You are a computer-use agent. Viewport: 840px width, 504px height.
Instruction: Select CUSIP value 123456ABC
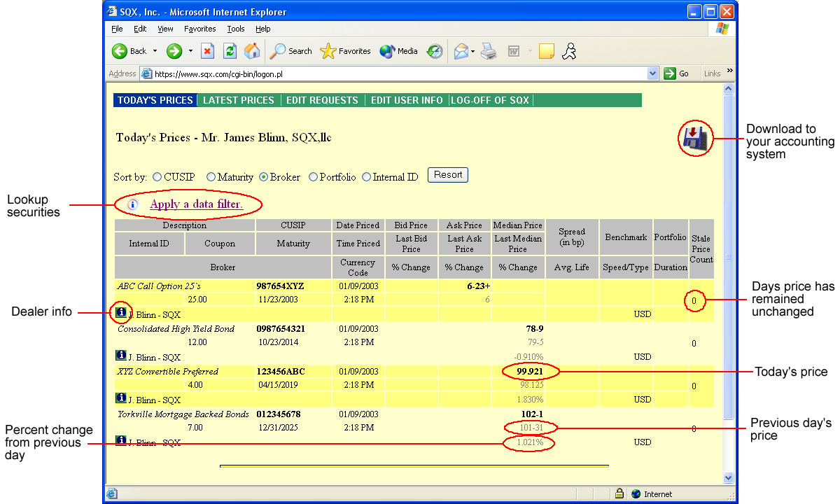281,372
